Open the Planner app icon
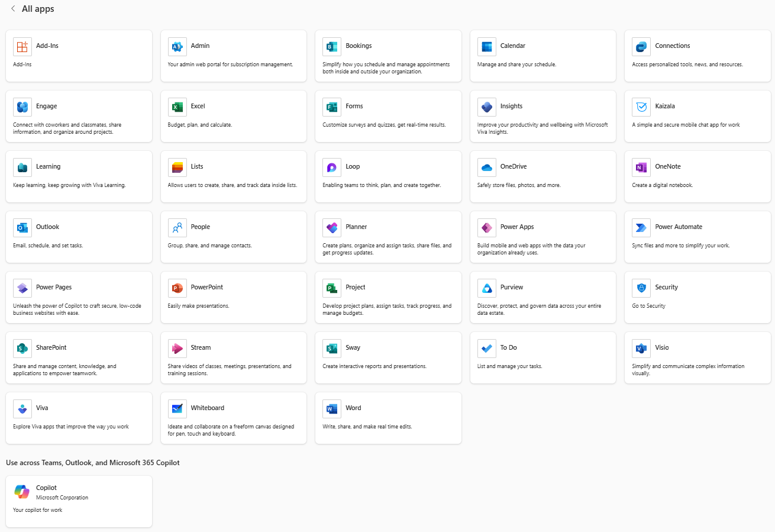This screenshot has width=775, height=532. click(332, 228)
